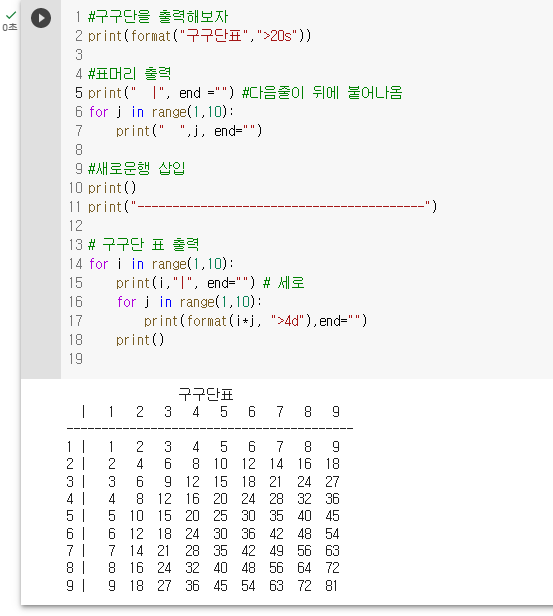Click line number 3 in the gutter

[x=79, y=55]
